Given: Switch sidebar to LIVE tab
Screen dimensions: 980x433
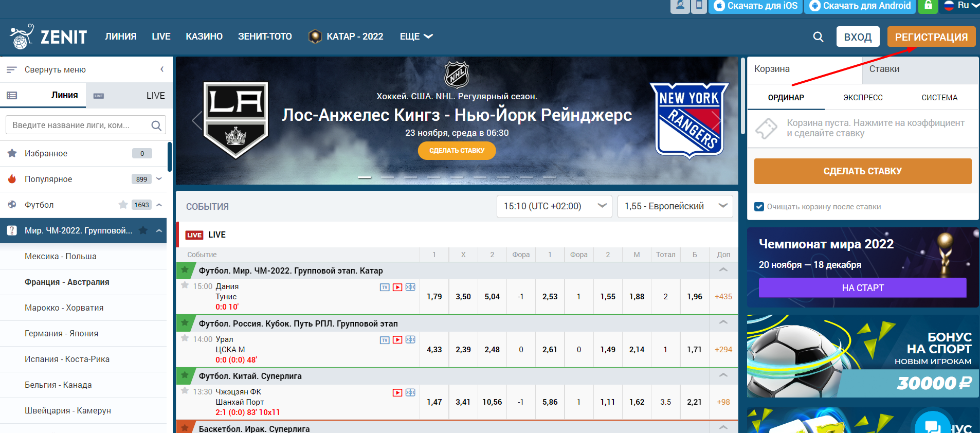Looking at the screenshot, I should (130, 96).
